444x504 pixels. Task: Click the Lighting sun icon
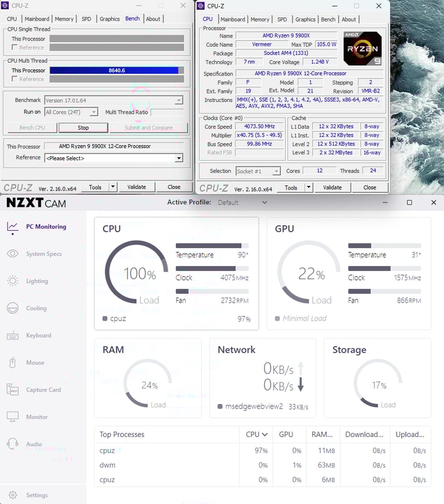tap(13, 281)
